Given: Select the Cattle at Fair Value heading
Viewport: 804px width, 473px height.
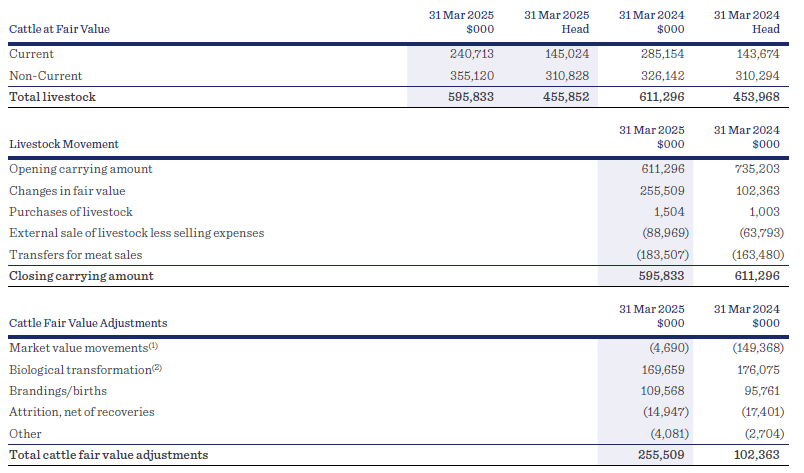Looking at the screenshot, I should click(x=59, y=29).
